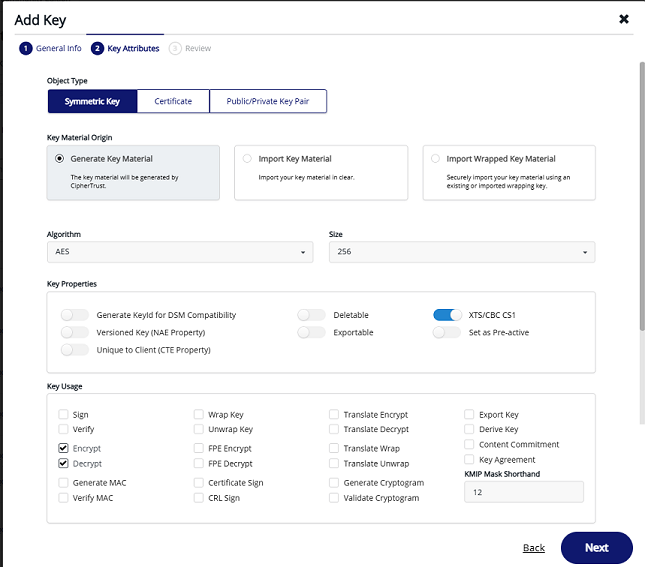The height and width of the screenshot is (567, 651).
Task: Select Import Wrapped Key Material option
Action: click(x=435, y=159)
